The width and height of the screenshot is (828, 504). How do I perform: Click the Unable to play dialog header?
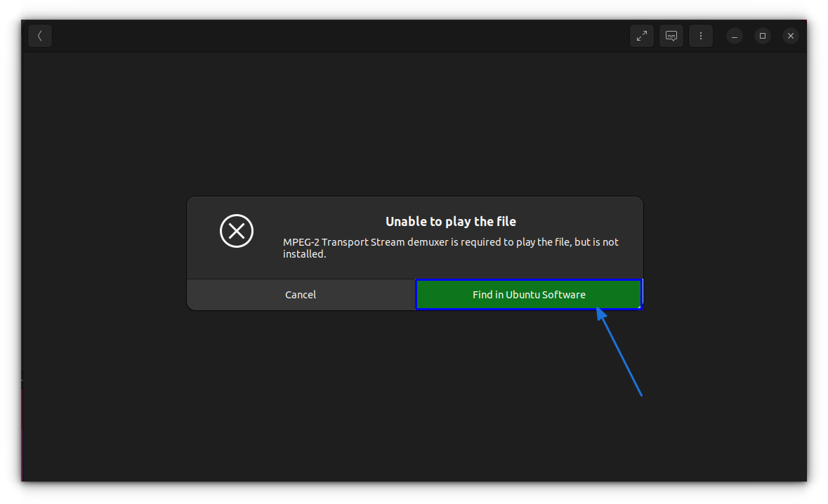pyautogui.click(x=450, y=220)
